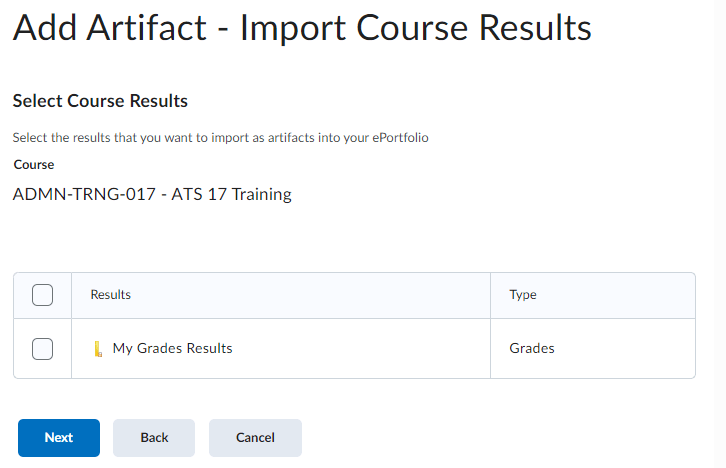Tick the My Grades Results checkbox
The height and width of the screenshot is (468, 726).
[x=42, y=349]
